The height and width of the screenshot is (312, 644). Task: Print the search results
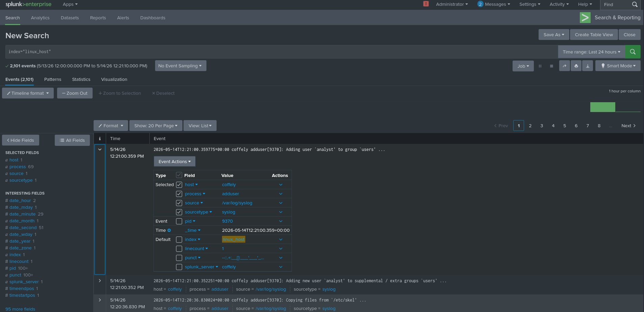coord(576,66)
